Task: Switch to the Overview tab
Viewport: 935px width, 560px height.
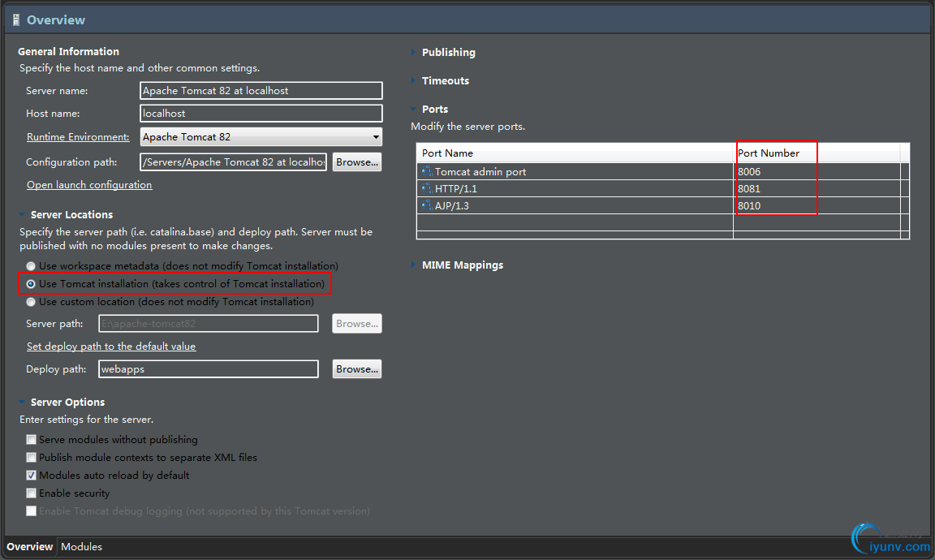Action: [30, 546]
